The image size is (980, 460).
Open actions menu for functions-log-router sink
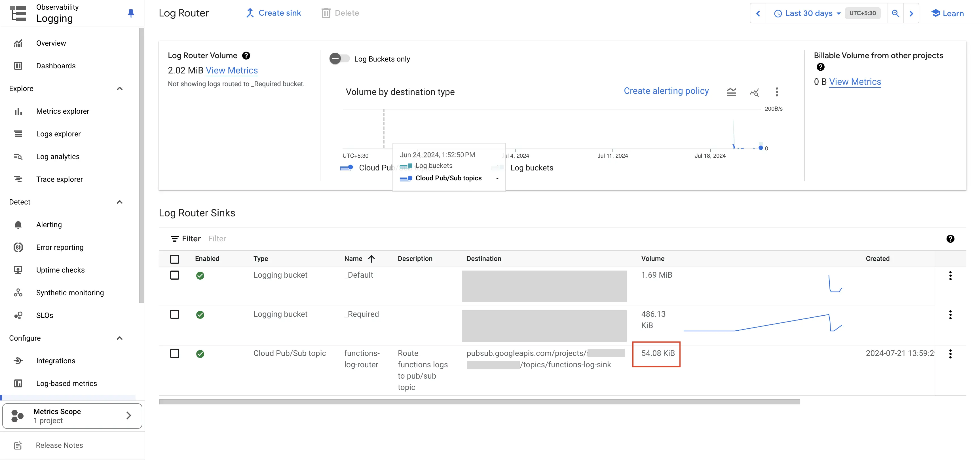point(950,354)
